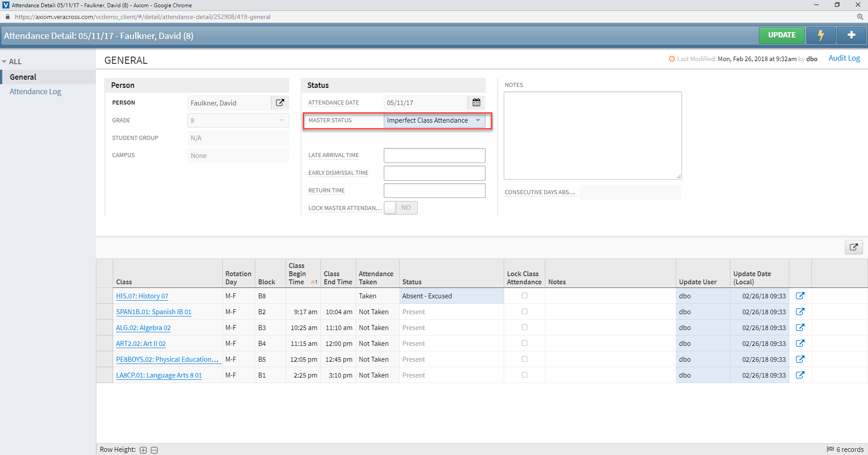
Task: Switch to Attendance Log tab
Action: 35,91
